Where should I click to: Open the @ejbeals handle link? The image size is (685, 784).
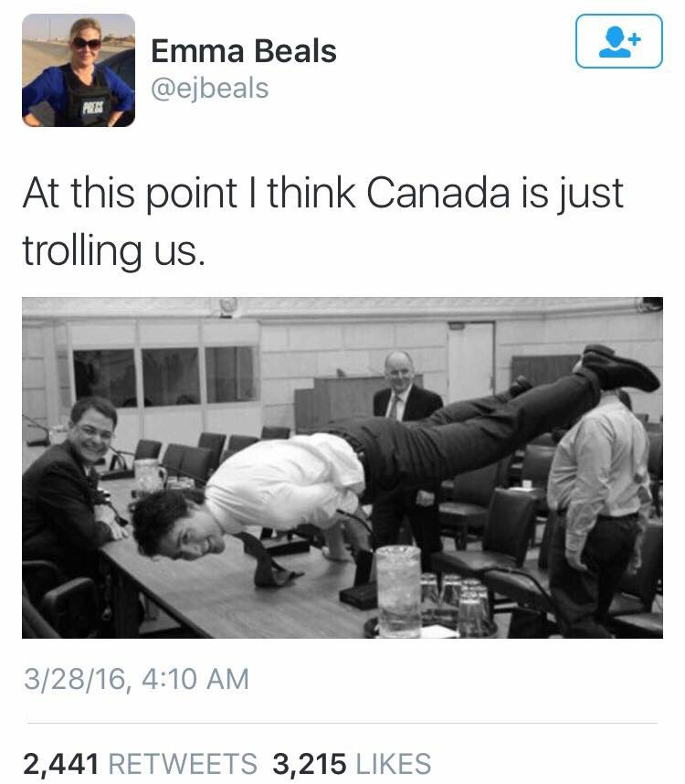click(x=210, y=89)
